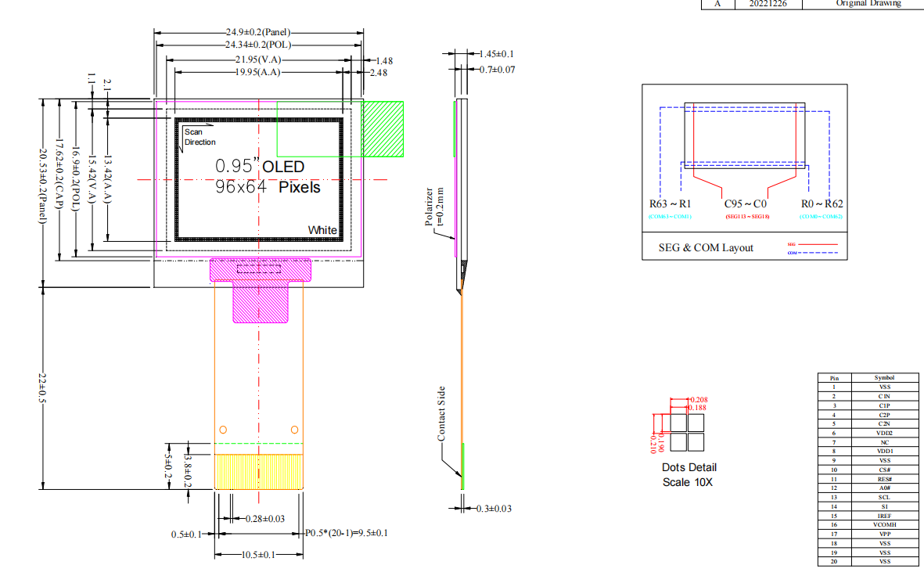Click the "R0 ~ R62" common label

tap(821, 204)
